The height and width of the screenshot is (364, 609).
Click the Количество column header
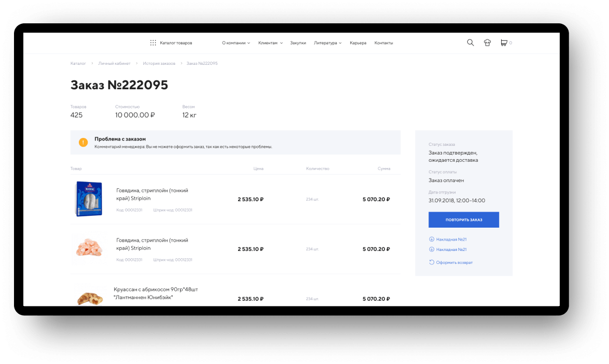317,169
